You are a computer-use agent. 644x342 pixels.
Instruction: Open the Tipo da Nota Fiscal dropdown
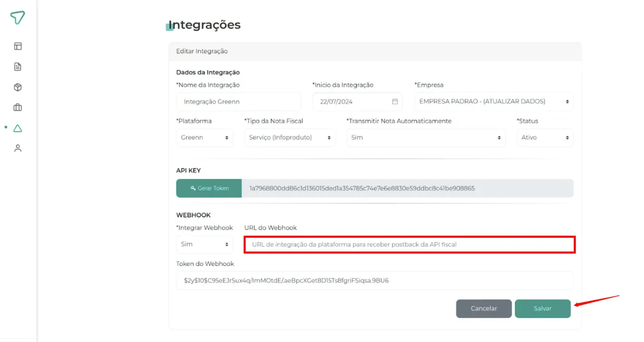(290, 138)
